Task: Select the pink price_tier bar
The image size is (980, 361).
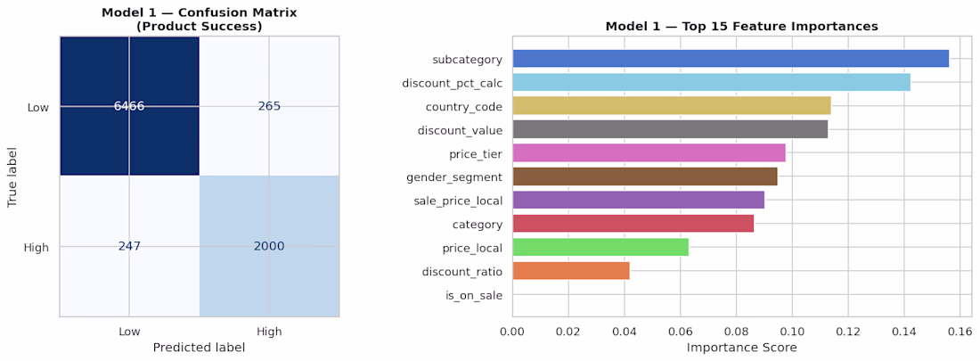Action: (649, 153)
